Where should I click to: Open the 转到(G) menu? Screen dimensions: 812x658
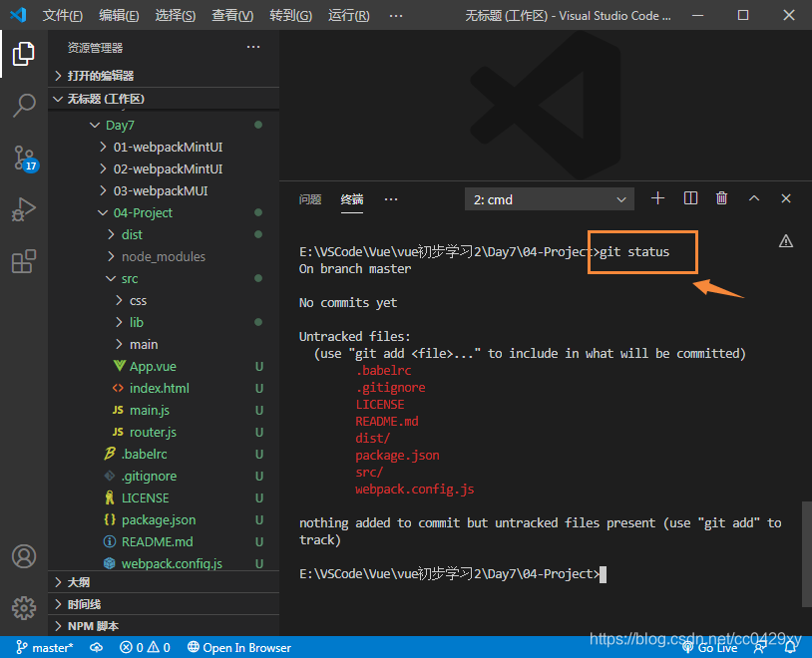[x=290, y=16]
